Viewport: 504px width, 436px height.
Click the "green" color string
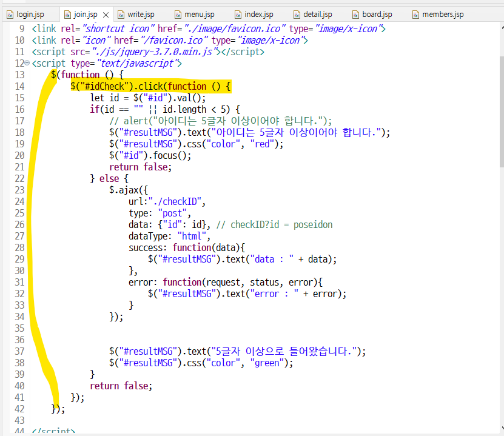coord(267,363)
